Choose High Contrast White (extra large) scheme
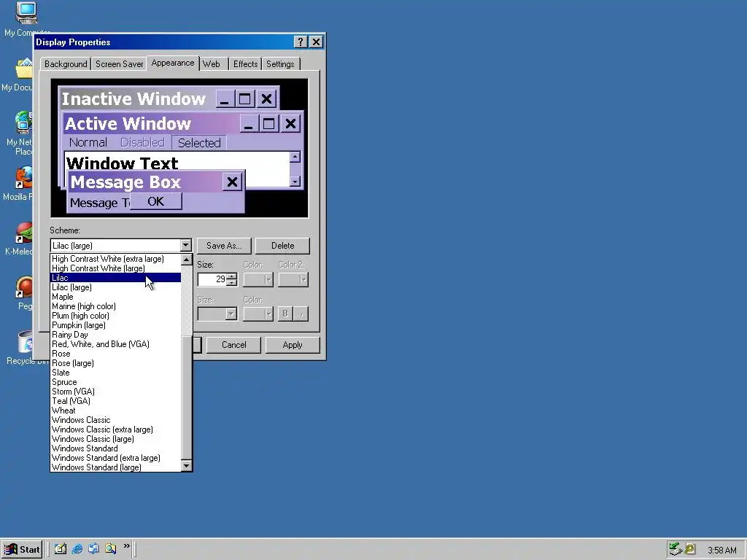Viewport: 747px width, 560px height. coord(115,259)
